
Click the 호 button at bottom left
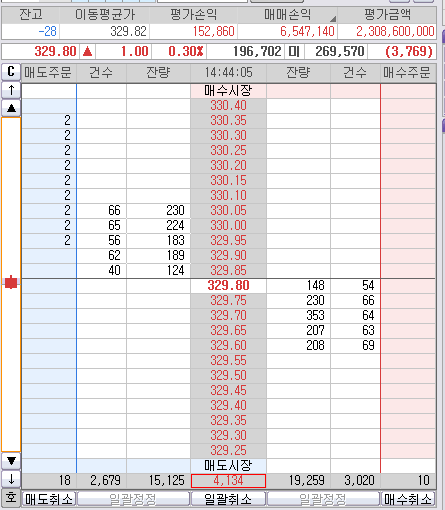pos(11,498)
